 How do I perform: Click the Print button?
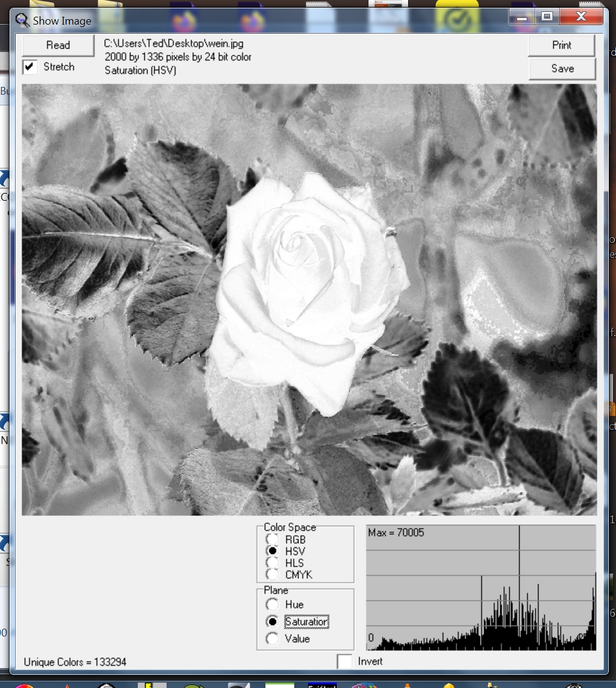point(561,45)
